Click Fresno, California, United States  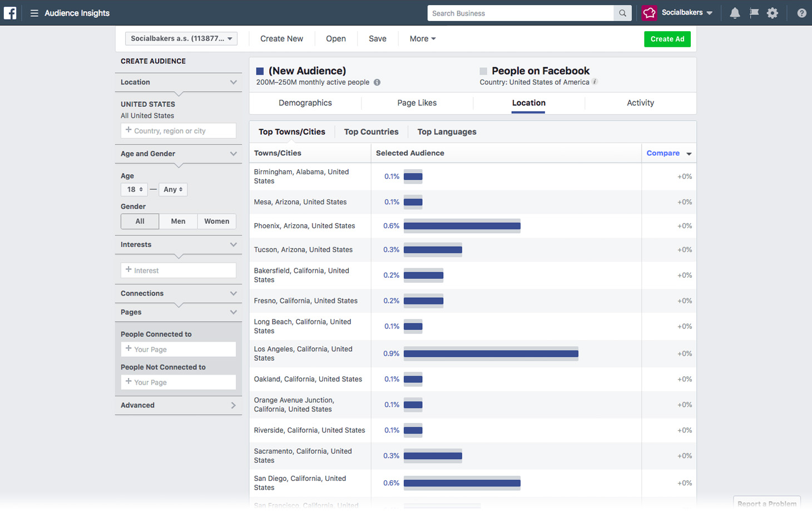[x=306, y=301]
